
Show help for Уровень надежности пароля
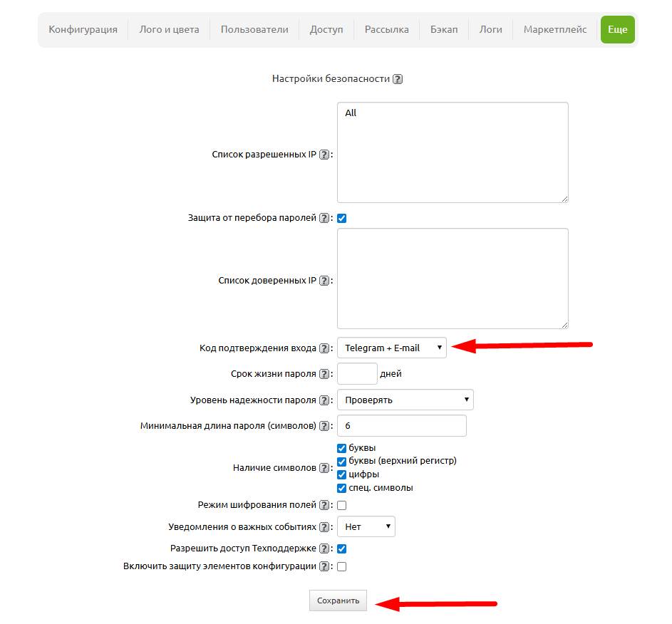point(324,400)
